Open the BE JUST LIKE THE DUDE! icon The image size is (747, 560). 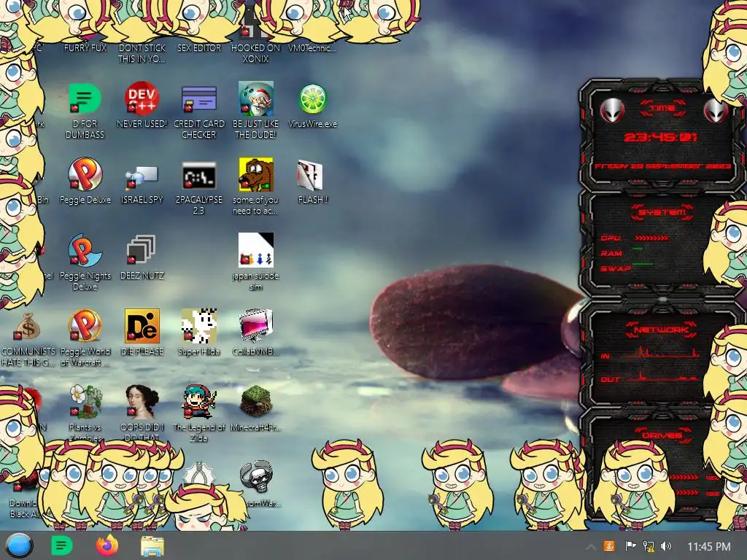pos(256,99)
